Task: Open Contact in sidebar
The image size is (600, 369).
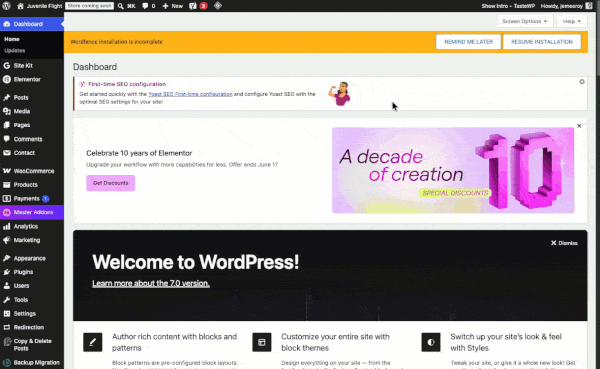Action: pos(32,152)
